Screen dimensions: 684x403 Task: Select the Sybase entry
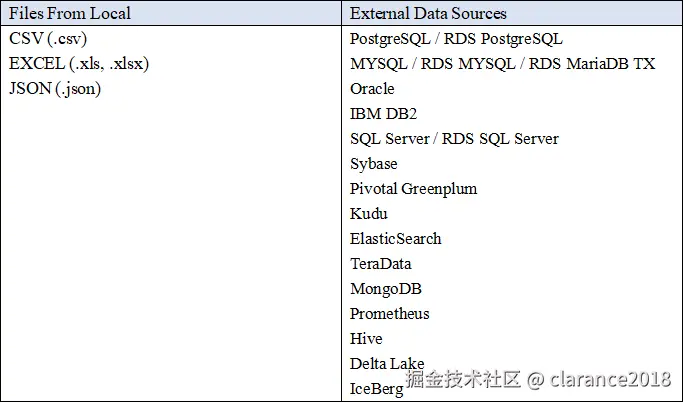(x=373, y=164)
